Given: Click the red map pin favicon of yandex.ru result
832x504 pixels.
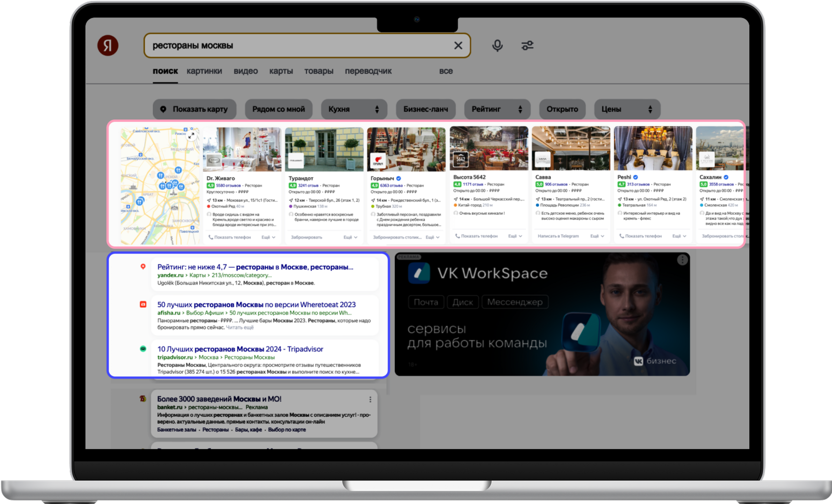Looking at the screenshot, I should (x=143, y=267).
